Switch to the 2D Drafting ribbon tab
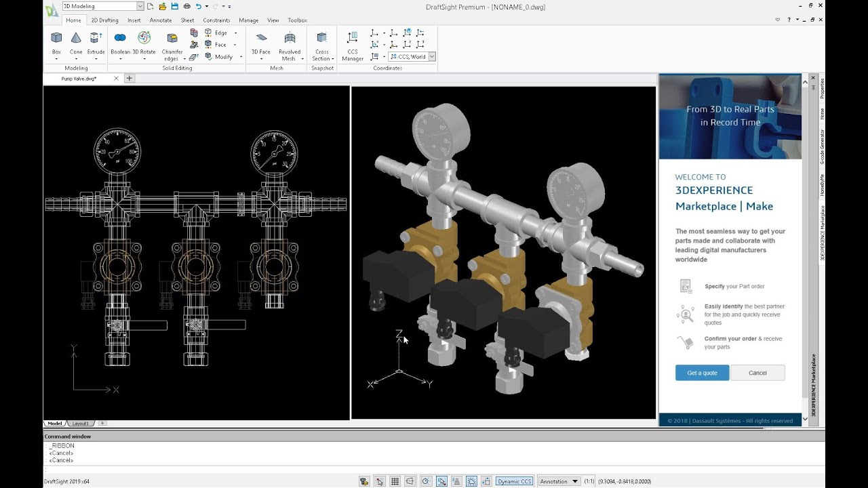868x488 pixels. coord(104,20)
